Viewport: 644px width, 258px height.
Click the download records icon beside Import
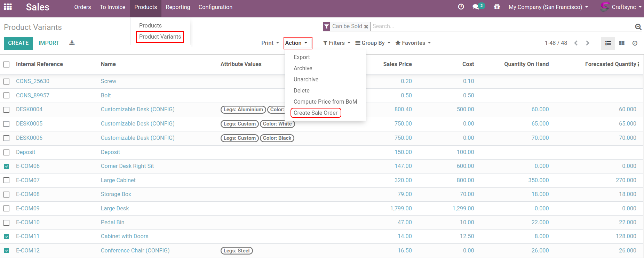coord(72,43)
